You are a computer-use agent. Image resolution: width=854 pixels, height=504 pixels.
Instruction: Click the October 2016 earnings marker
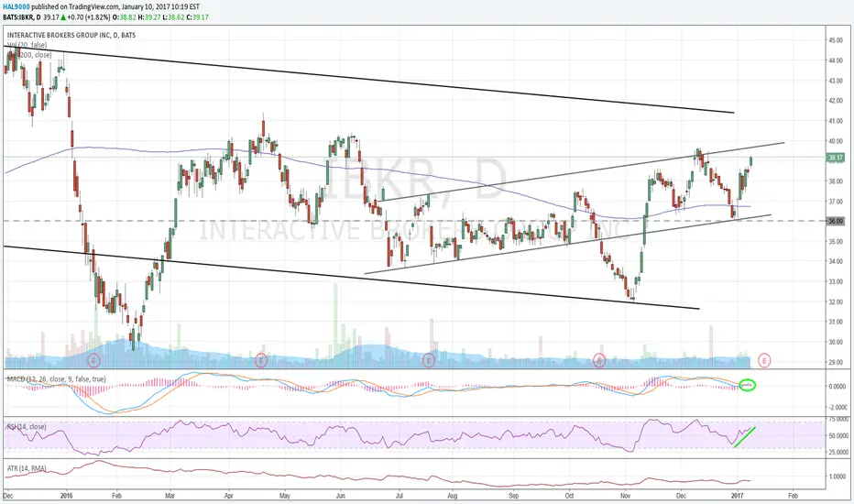tap(599, 360)
